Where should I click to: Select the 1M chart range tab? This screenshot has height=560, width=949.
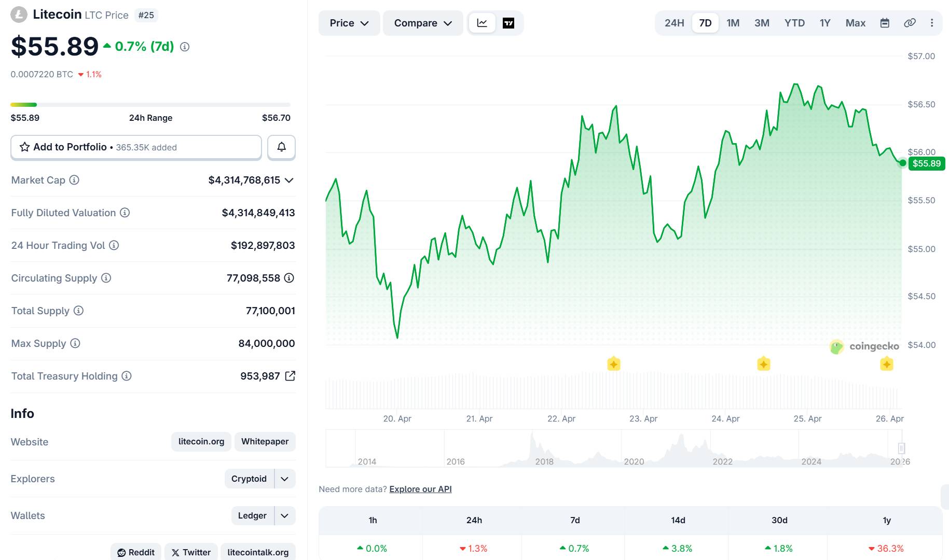point(733,23)
